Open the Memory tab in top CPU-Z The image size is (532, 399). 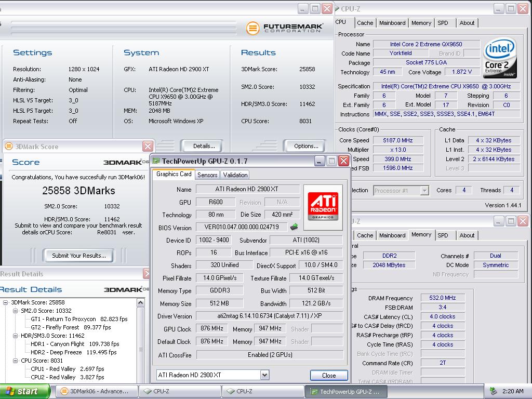pos(421,23)
